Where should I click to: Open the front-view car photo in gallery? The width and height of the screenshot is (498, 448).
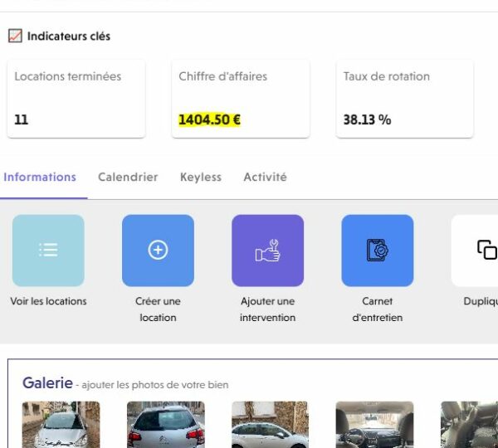click(x=61, y=425)
